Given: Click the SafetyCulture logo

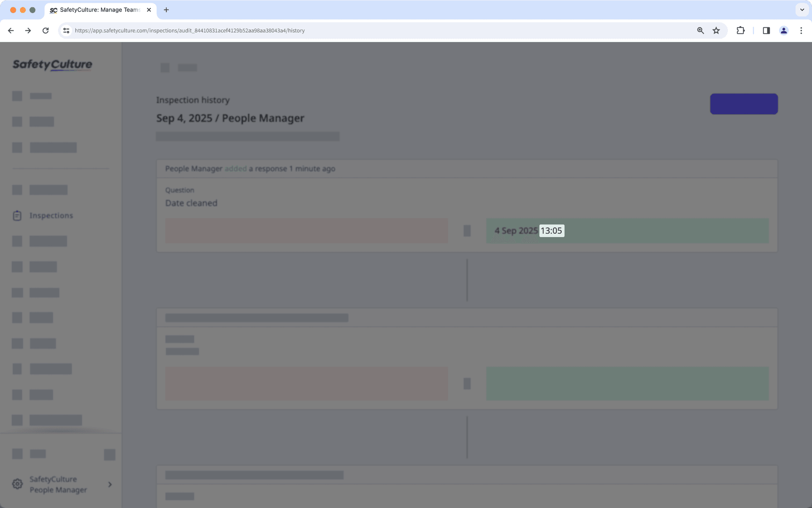Looking at the screenshot, I should (x=52, y=64).
